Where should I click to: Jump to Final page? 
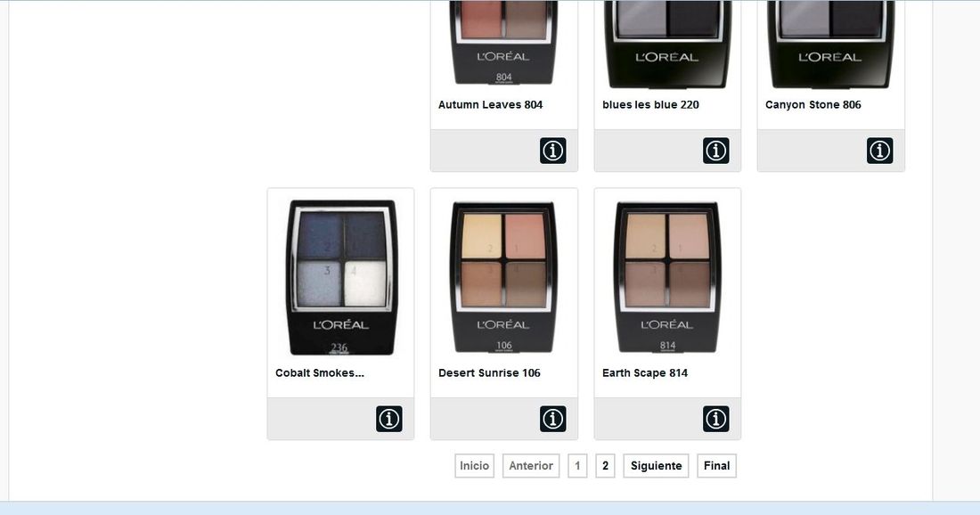tap(717, 466)
